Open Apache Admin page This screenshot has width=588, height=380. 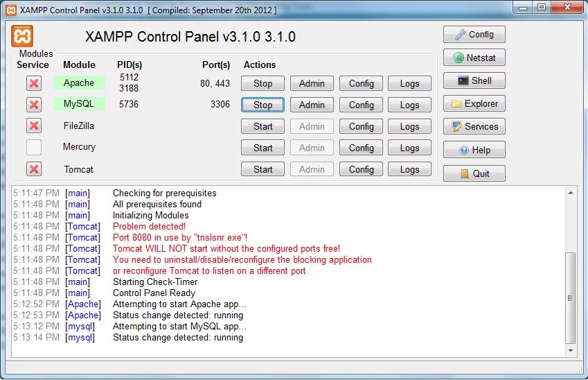coord(312,83)
